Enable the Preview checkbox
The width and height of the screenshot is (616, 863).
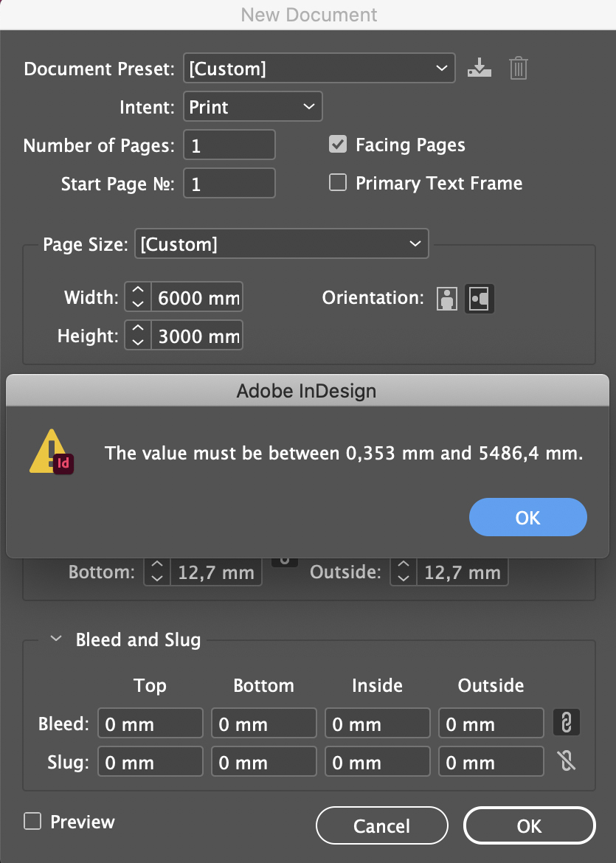coord(32,821)
